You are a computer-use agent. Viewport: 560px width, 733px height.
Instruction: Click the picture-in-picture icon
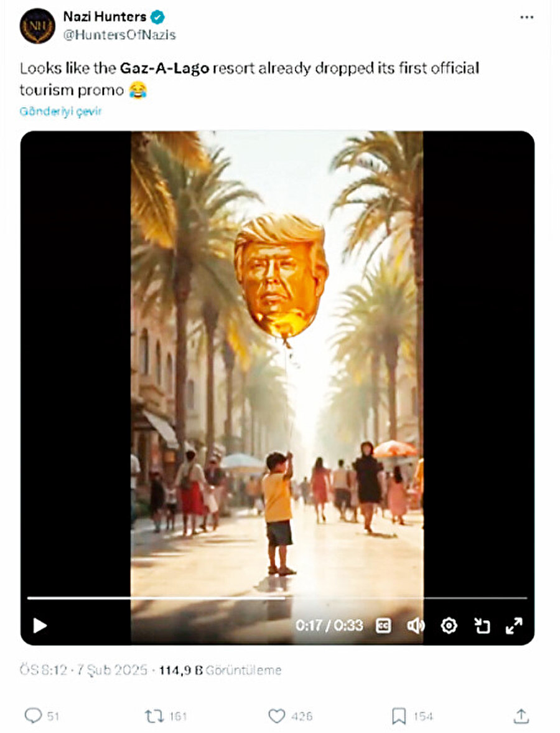pos(481,625)
